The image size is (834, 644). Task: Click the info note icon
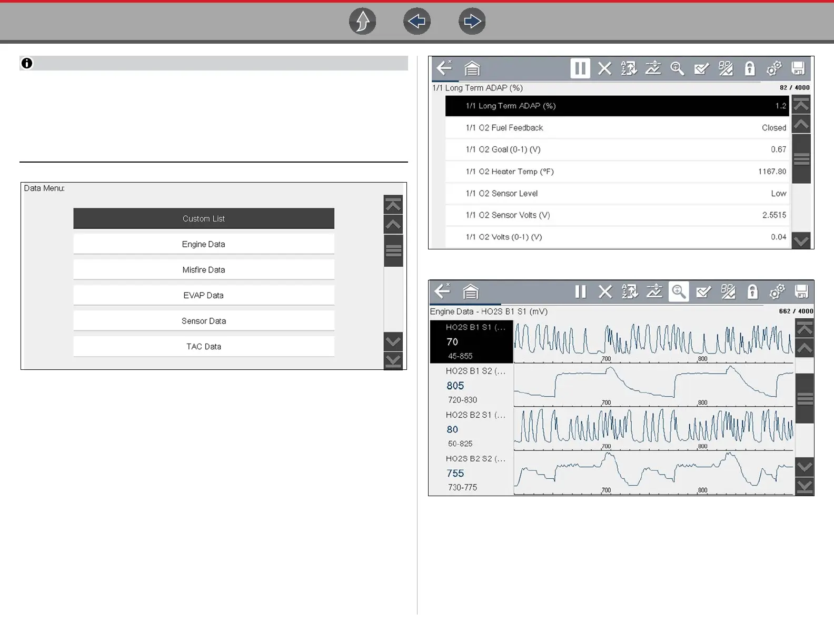[x=27, y=63]
